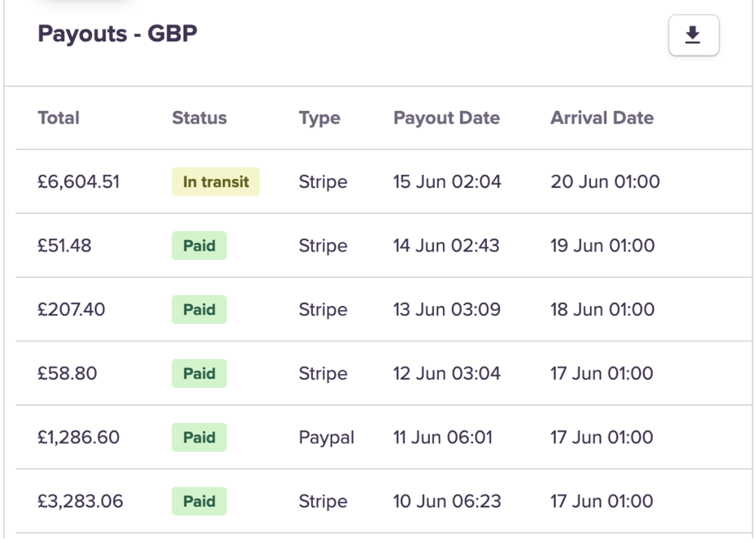The image size is (756, 543).
Task: Click the Paid badge for £51.48
Action: tap(199, 245)
